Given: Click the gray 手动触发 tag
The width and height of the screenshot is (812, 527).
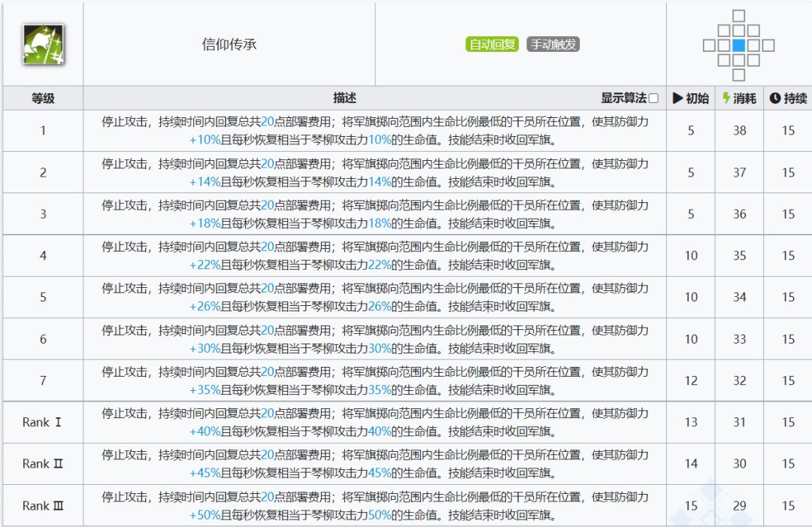Looking at the screenshot, I should [553, 44].
